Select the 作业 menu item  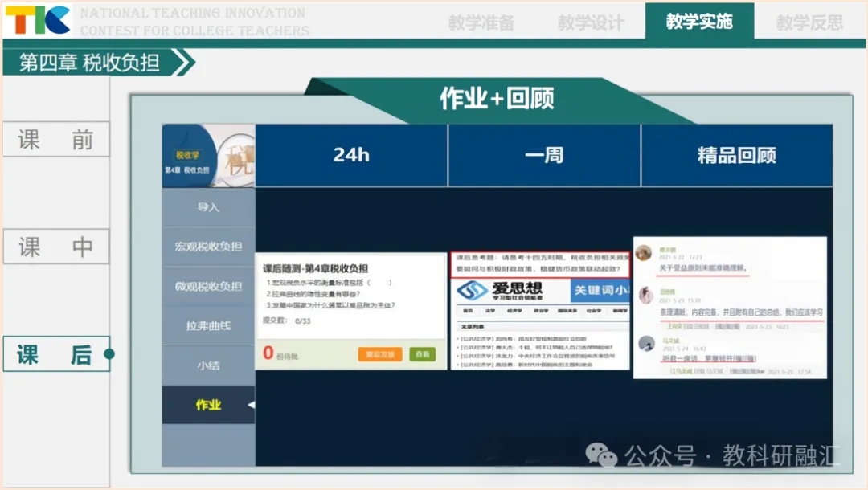coord(209,405)
